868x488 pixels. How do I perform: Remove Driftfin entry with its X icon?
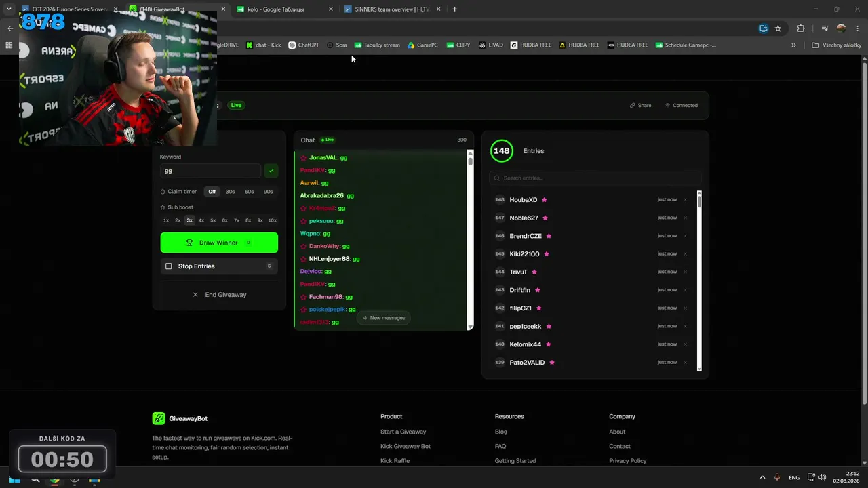(685, 290)
